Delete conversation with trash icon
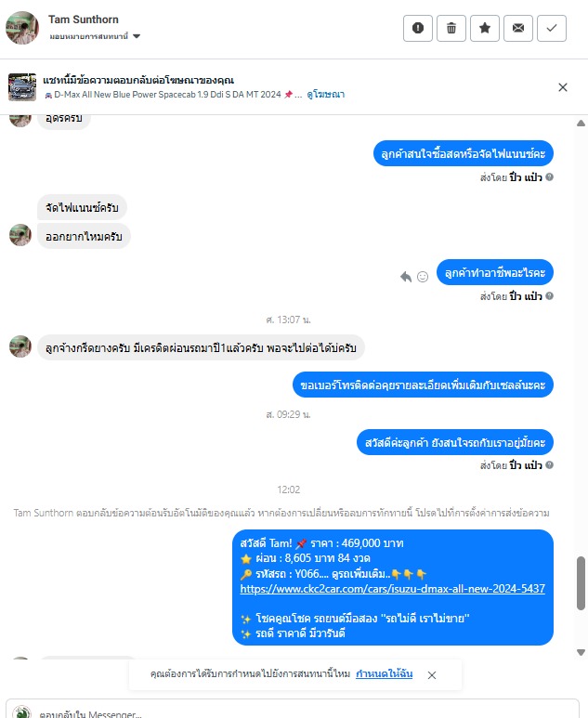Screen dimensions: 588x718 (x=451, y=29)
